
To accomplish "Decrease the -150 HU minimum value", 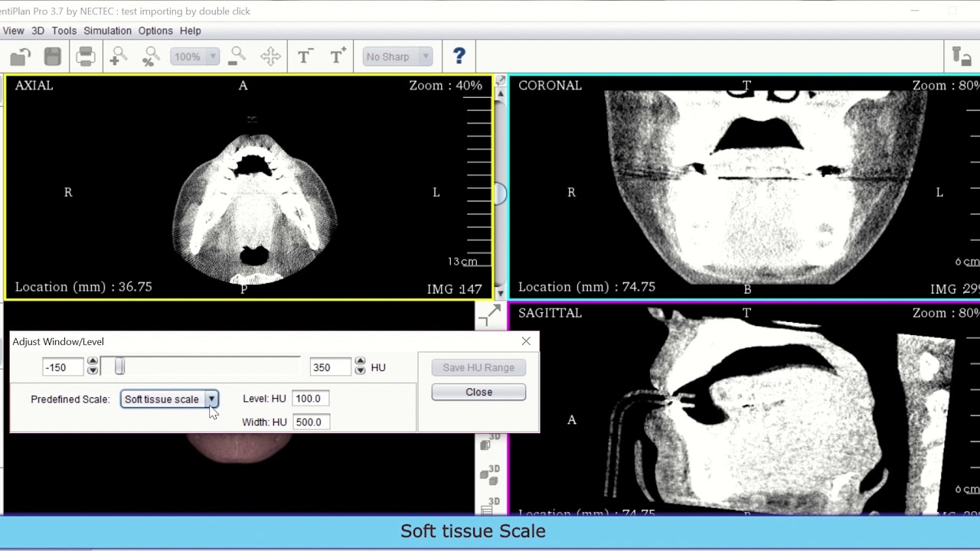I will coord(93,371).
